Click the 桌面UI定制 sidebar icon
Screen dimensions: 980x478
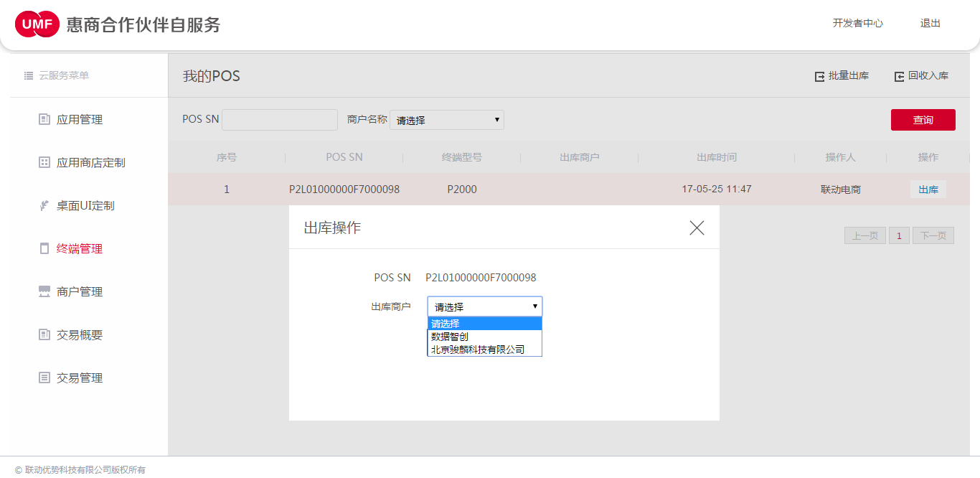[x=44, y=206]
